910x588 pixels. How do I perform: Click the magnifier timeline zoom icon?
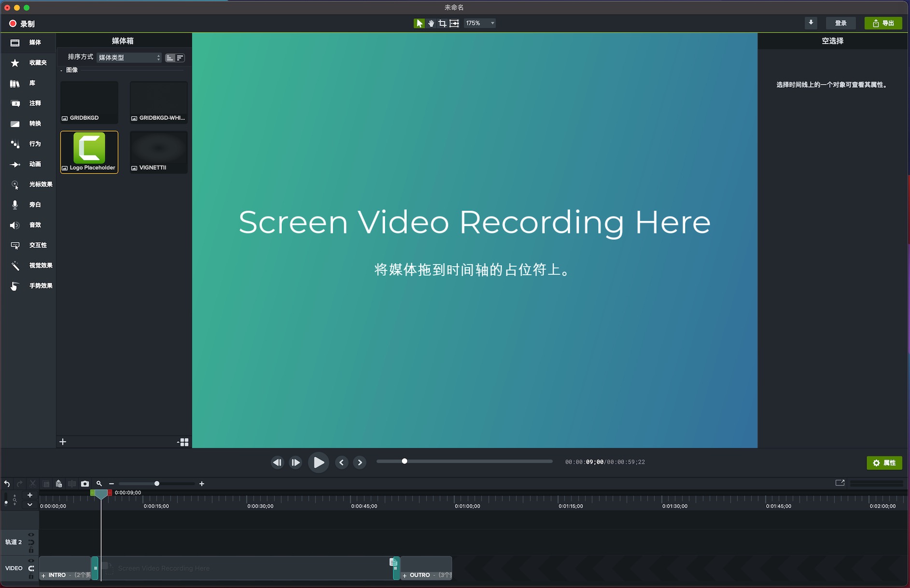click(99, 484)
